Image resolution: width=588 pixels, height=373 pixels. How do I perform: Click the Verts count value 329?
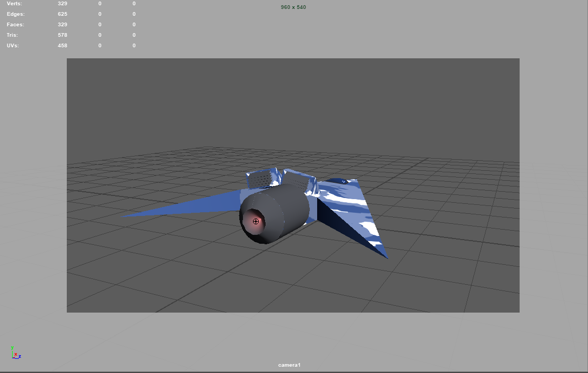coord(63,3)
